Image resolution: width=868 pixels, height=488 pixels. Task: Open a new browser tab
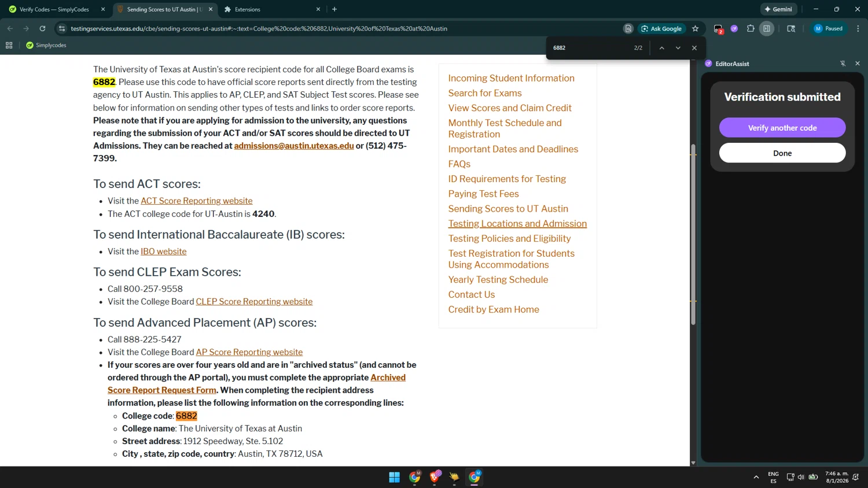(x=334, y=9)
